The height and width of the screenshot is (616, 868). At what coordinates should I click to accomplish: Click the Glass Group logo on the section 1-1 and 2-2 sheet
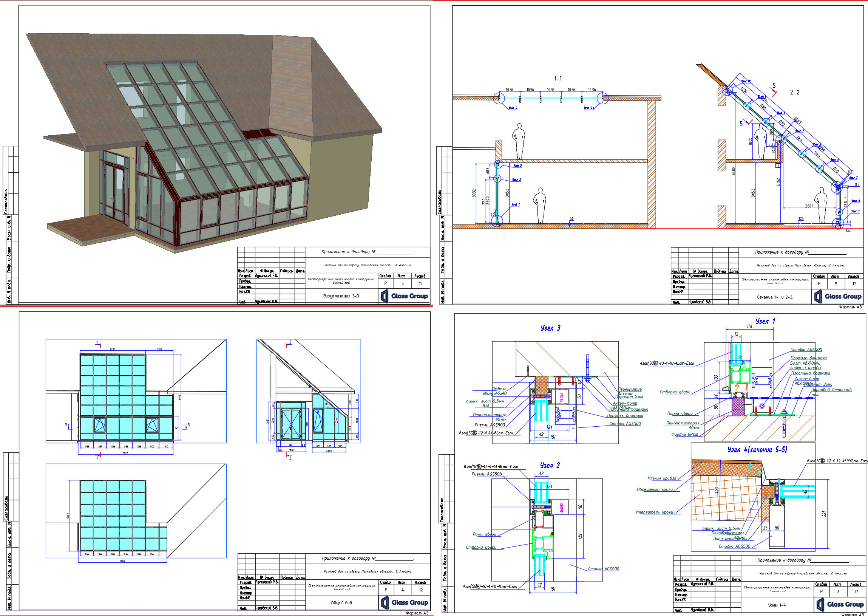[838, 297]
